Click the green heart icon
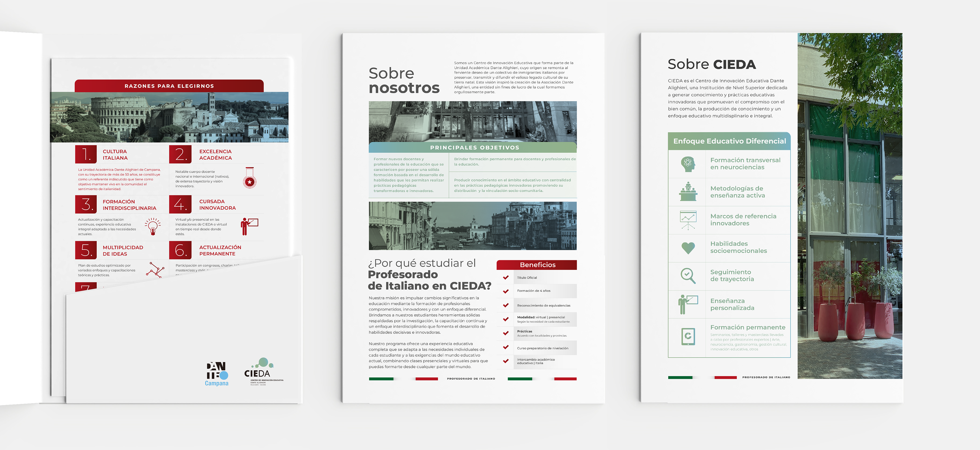980x450 pixels. tap(688, 248)
